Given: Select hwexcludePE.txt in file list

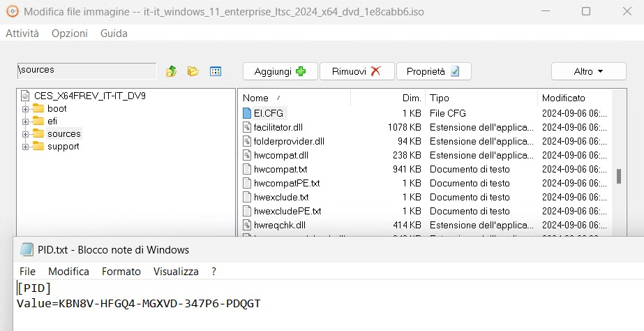Looking at the screenshot, I should 287,212.
